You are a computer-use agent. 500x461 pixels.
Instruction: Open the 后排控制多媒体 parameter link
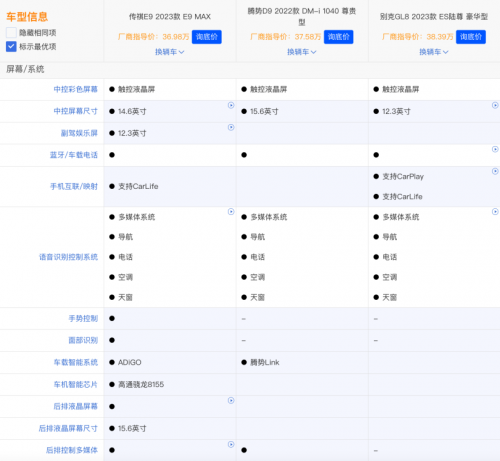(x=72, y=450)
